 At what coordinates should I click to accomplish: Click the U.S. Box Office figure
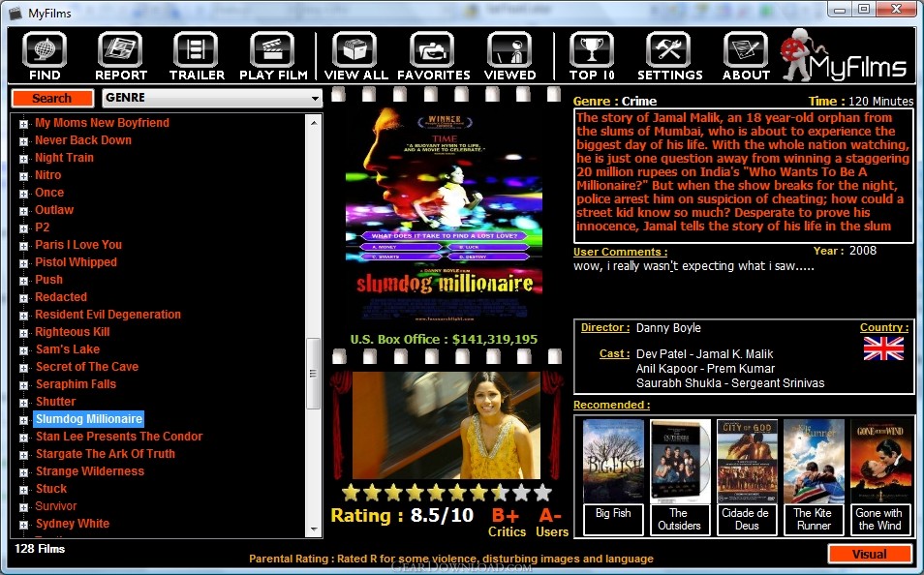[x=444, y=340]
